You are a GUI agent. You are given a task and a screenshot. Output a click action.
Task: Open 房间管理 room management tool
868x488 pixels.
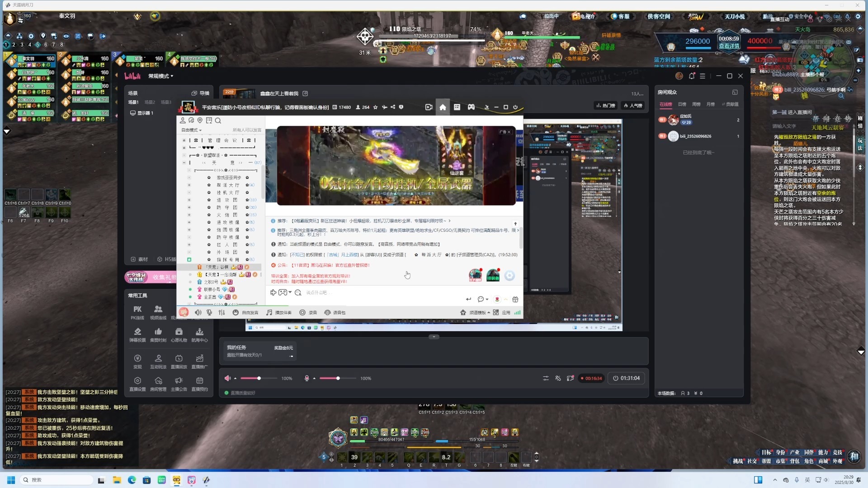[158, 384]
